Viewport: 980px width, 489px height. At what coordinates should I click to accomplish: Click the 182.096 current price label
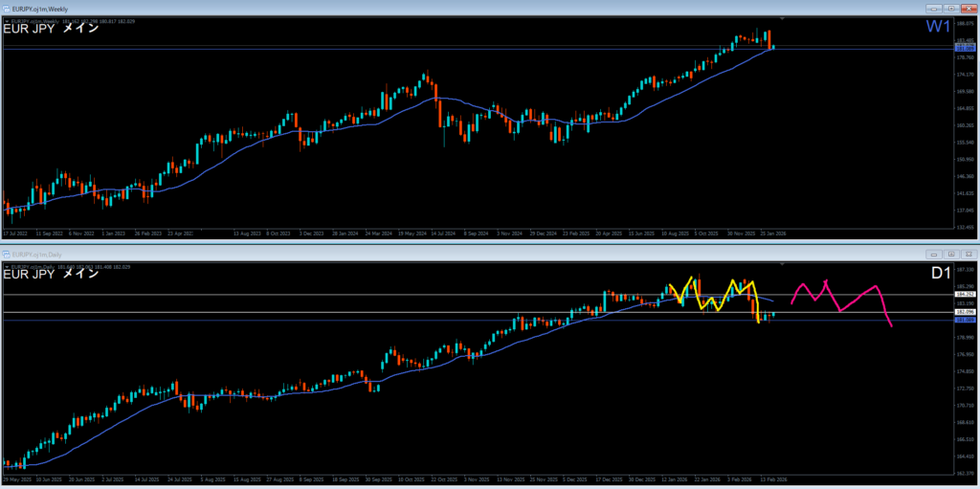click(965, 312)
